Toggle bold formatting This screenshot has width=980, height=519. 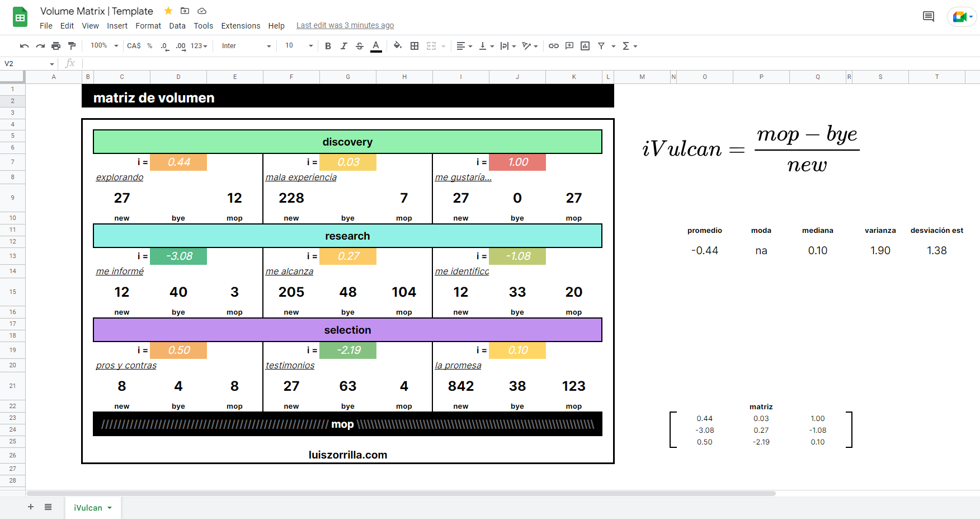coord(328,46)
